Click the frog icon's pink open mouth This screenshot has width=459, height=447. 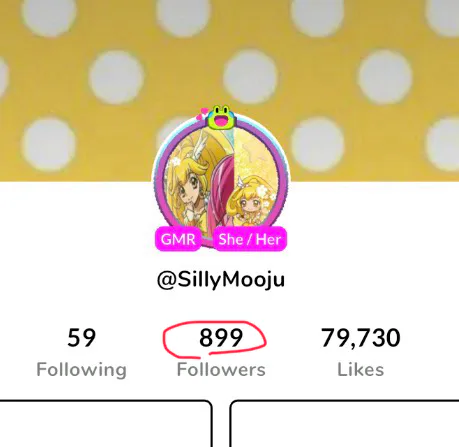click(220, 122)
